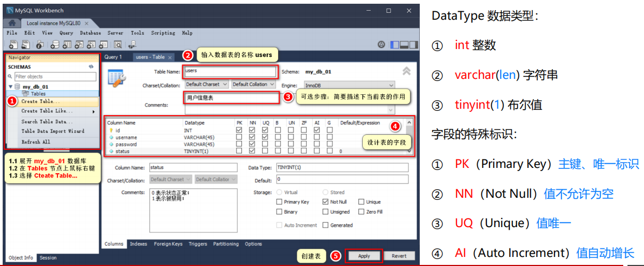
Task: Click the status column diamond icon
Action: click(111, 151)
